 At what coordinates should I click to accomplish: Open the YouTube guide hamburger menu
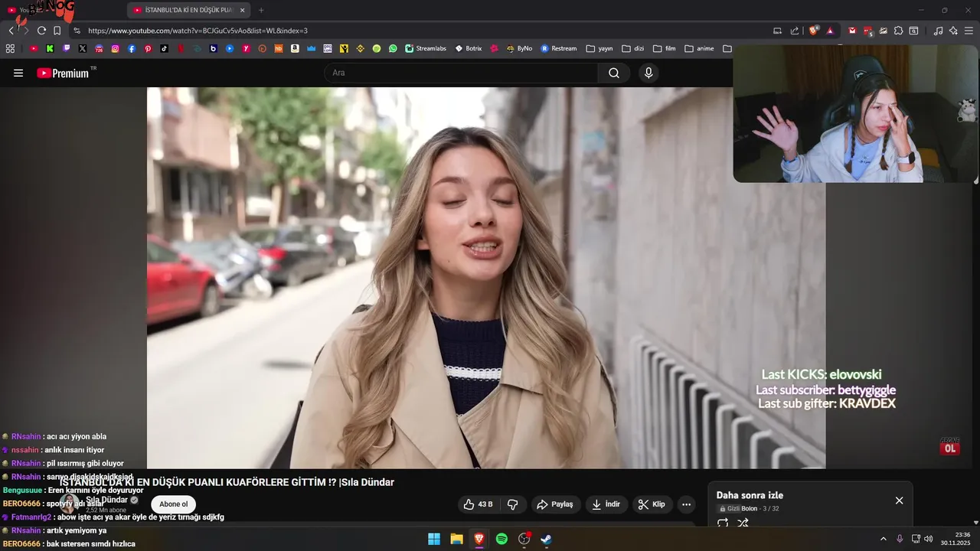tap(18, 73)
